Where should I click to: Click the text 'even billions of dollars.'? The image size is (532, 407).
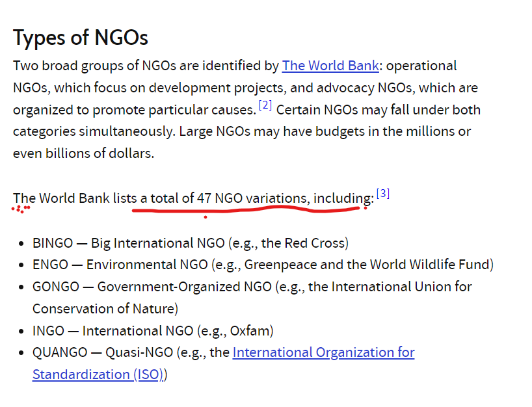click(x=83, y=153)
